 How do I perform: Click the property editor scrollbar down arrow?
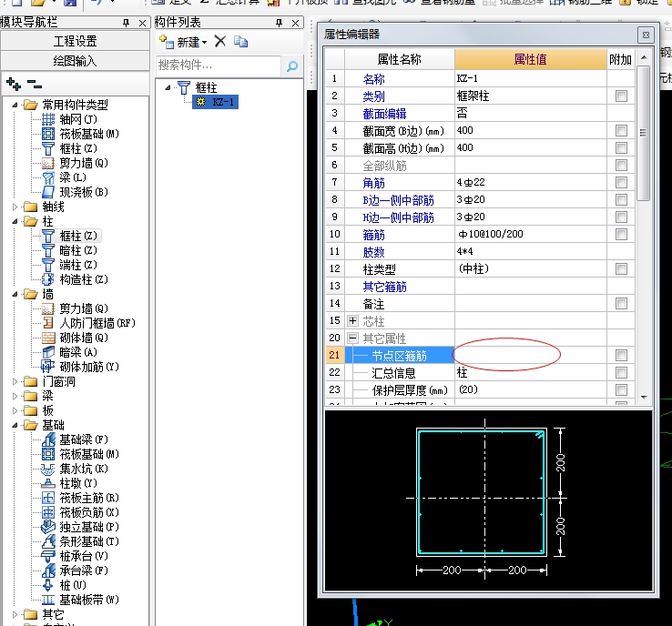click(x=643, y=398)
